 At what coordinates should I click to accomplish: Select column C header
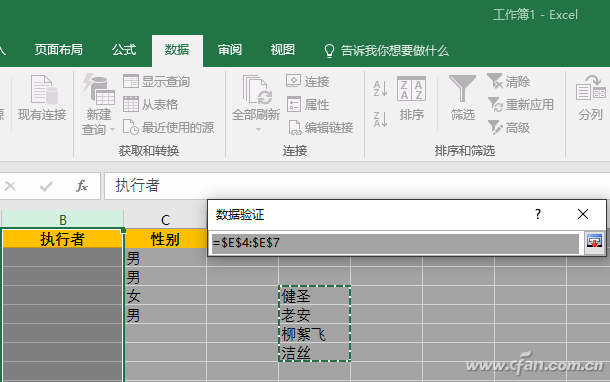pos(165,220)
